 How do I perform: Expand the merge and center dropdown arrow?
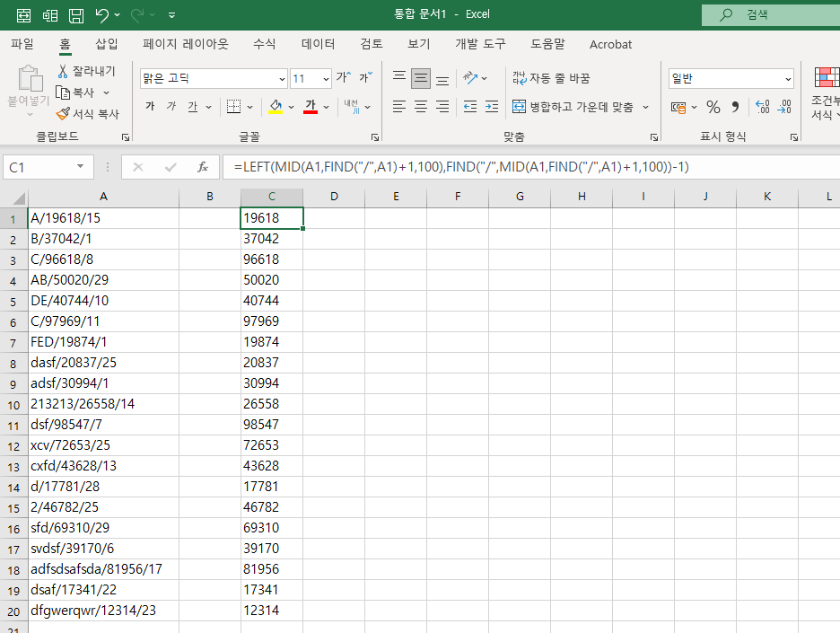click(645, 107)
